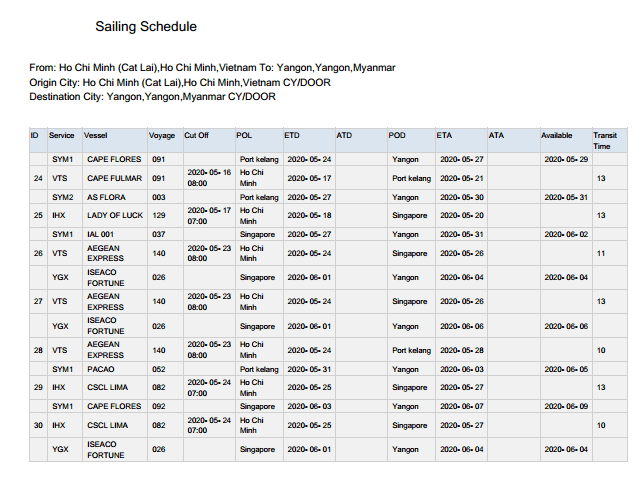The height and width of the screenshot is (488, 642).
Task: Click the AS FLORA vessel cell
Action: coord(105,197)
